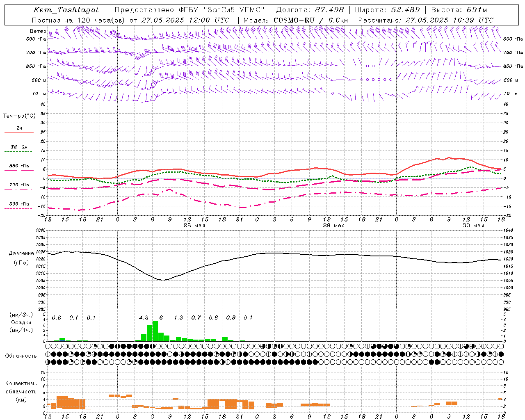Screen dimensions: 525x420
Task: Click the 4.2 three-hour precipitation value
Action: click(x=144, y=317)
